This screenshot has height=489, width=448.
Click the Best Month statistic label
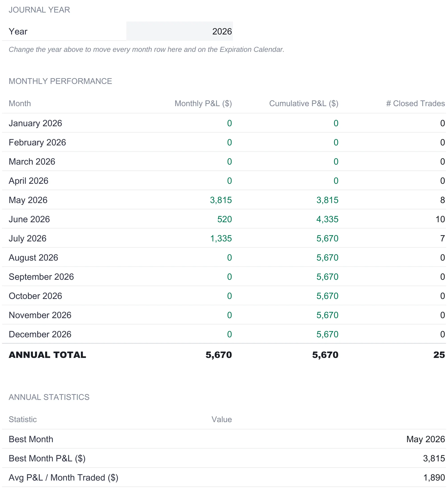coord(31,439)
